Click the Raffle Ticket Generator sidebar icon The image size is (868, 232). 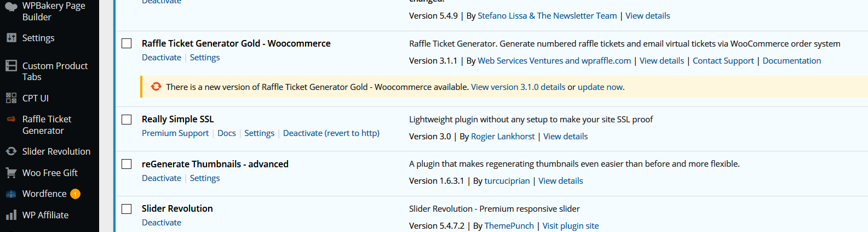(11, 119)
